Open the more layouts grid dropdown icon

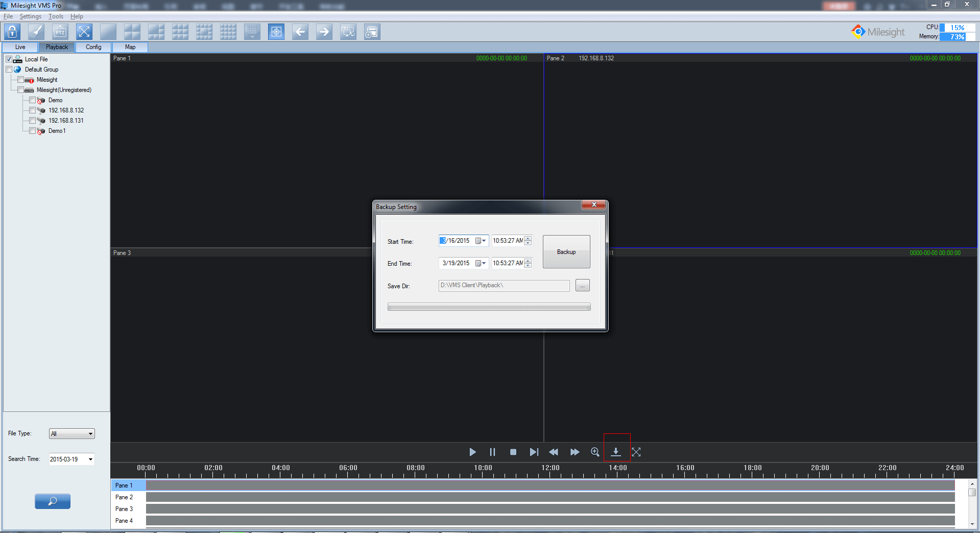252,32
